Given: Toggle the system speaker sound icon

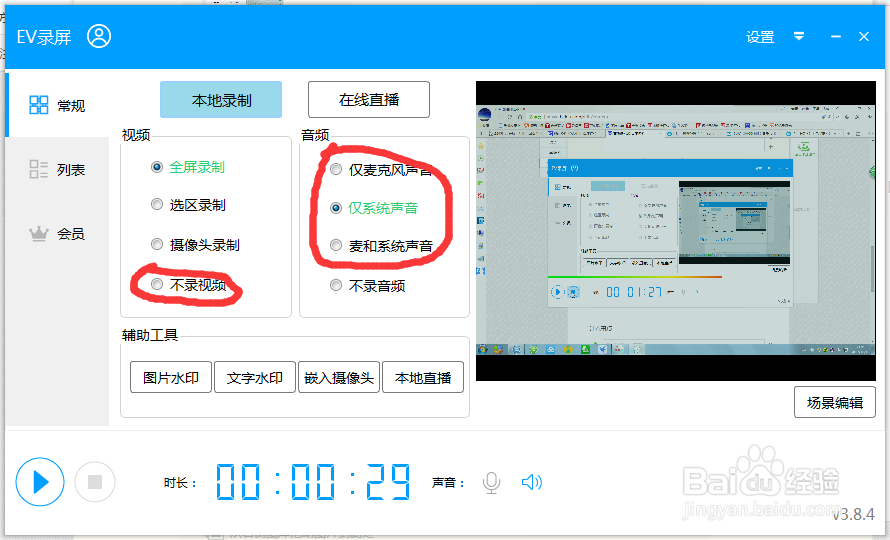Looking at the screenshot, I should [x=532, y=483].
